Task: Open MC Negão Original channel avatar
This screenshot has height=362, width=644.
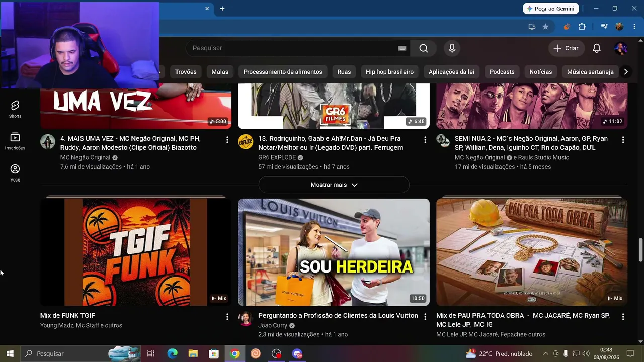Action: tap(48, 142)
